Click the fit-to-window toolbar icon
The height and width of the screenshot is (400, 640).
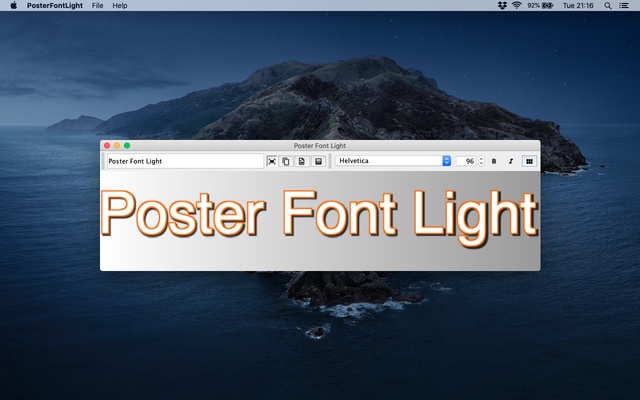[x=271, y=161]
